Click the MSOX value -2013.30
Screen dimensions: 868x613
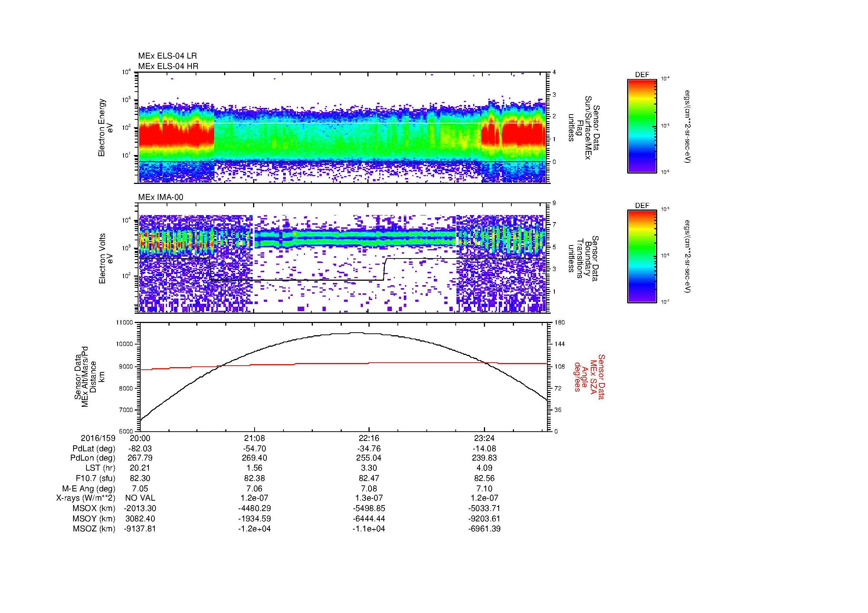point(140,508)
